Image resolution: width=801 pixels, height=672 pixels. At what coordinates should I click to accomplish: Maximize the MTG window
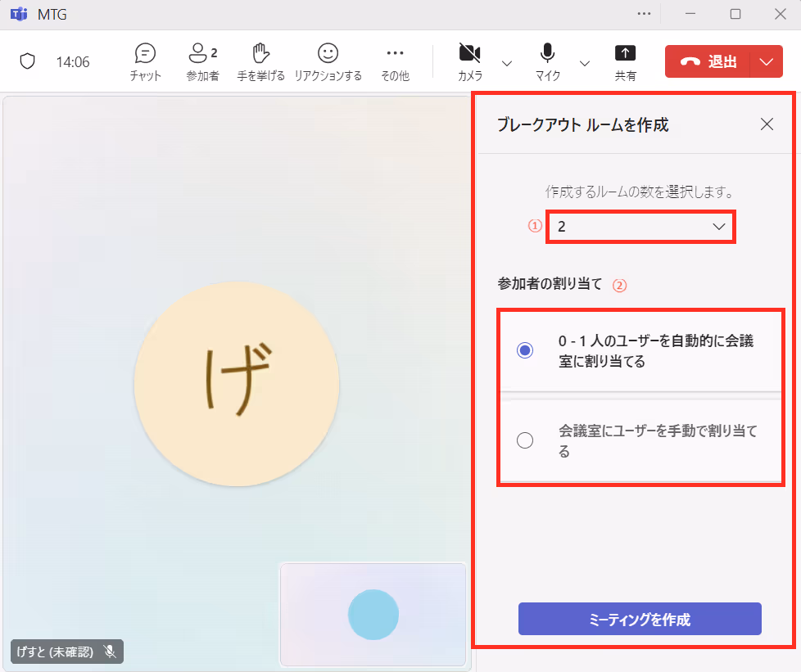pos(735,14)
